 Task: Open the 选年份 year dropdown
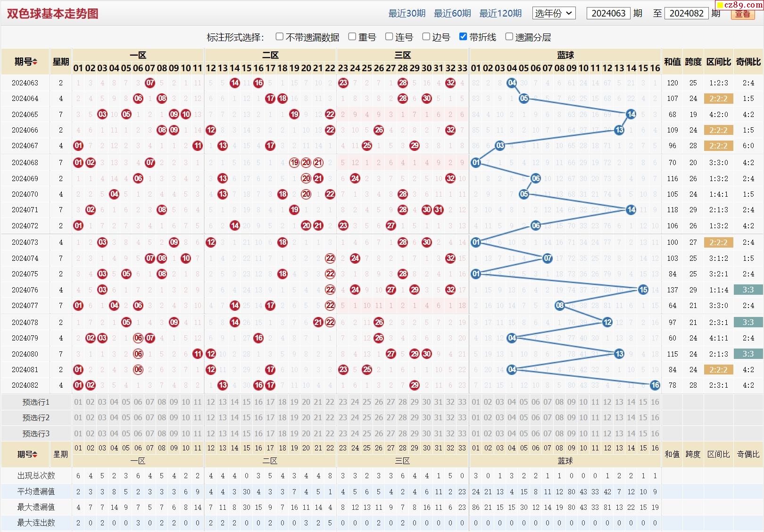553,13
